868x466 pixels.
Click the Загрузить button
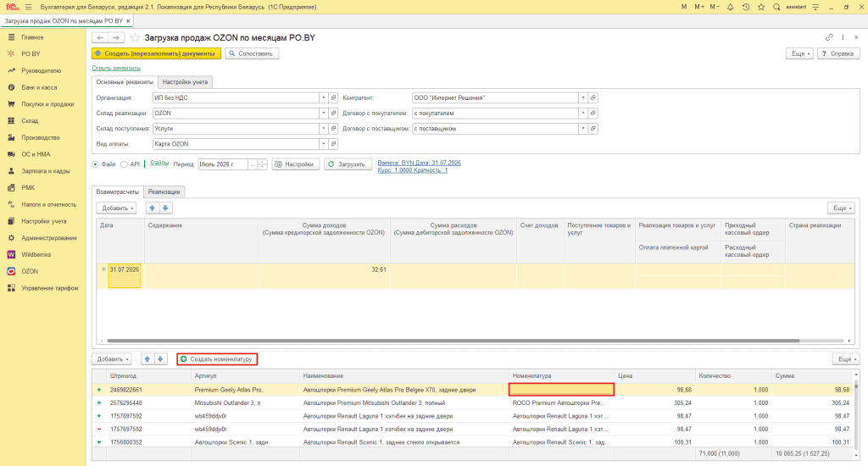347,164
